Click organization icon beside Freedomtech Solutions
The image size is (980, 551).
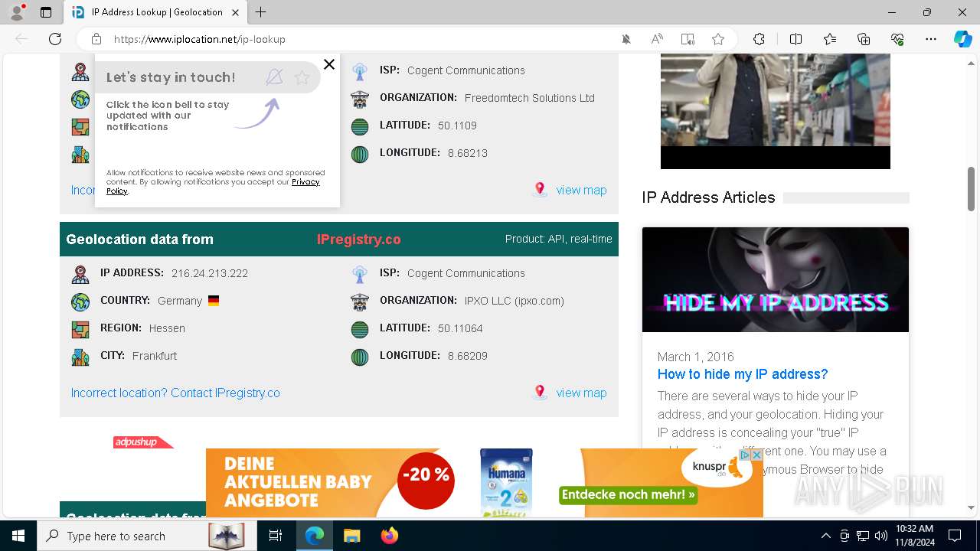360,99
